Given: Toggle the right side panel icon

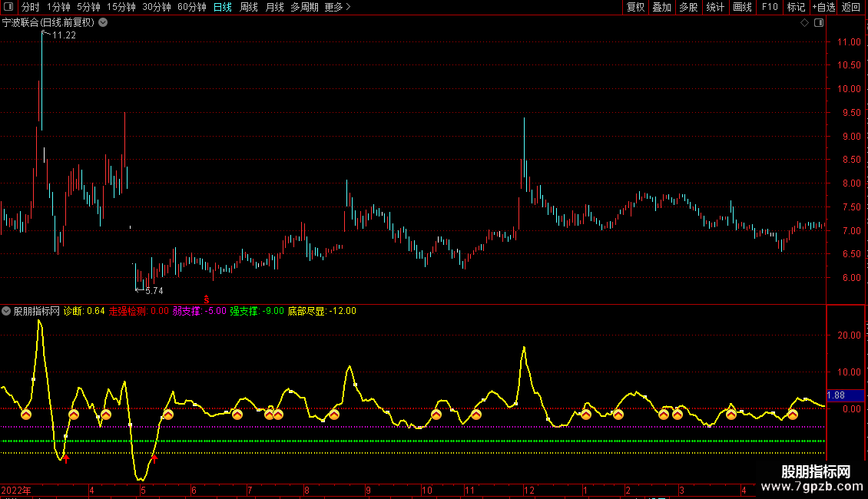Looking at the screenshot, I should [x=819, y=23].
